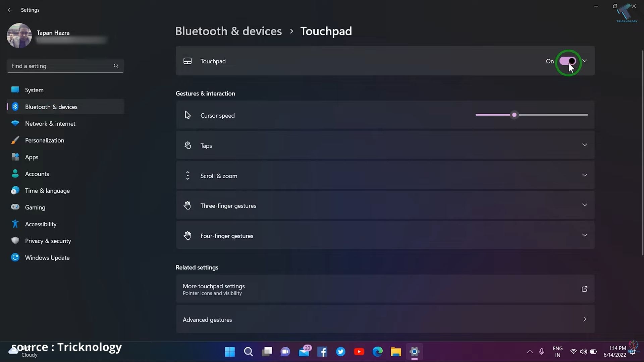Open the ENG IN language switcher
The height and width of the screenshot is (362, 644).
point(557,352)
